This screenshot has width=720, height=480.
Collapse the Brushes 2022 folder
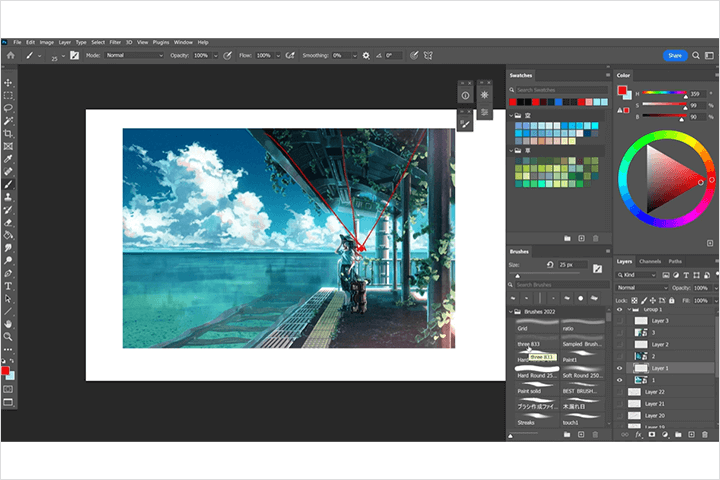[x=511, y=312]
